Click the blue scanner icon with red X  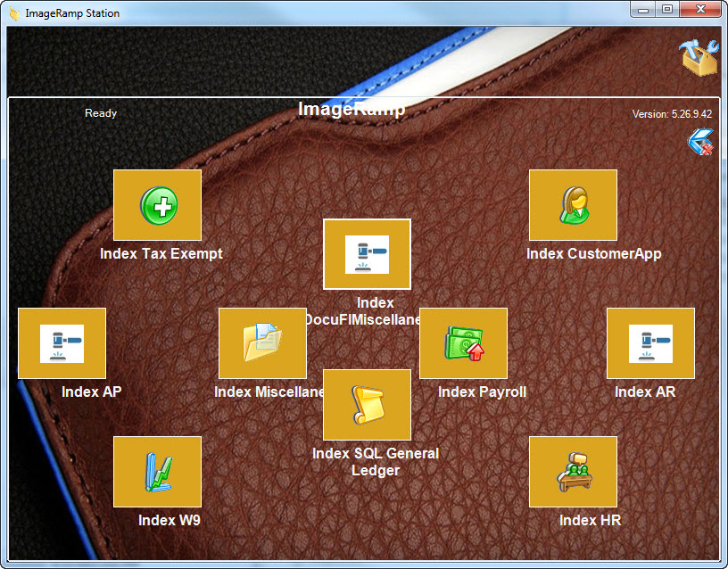pyautogui.click(x=701, y=142)
